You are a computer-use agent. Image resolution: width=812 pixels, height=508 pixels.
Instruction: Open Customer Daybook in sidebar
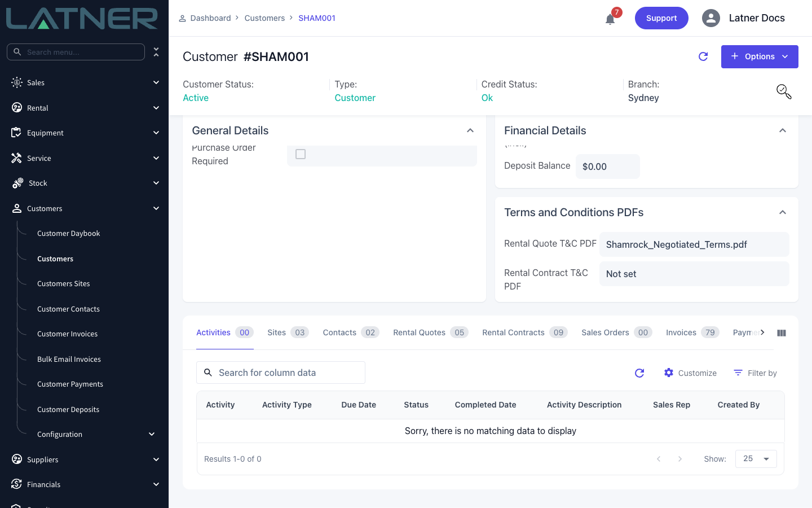[69, 234]
